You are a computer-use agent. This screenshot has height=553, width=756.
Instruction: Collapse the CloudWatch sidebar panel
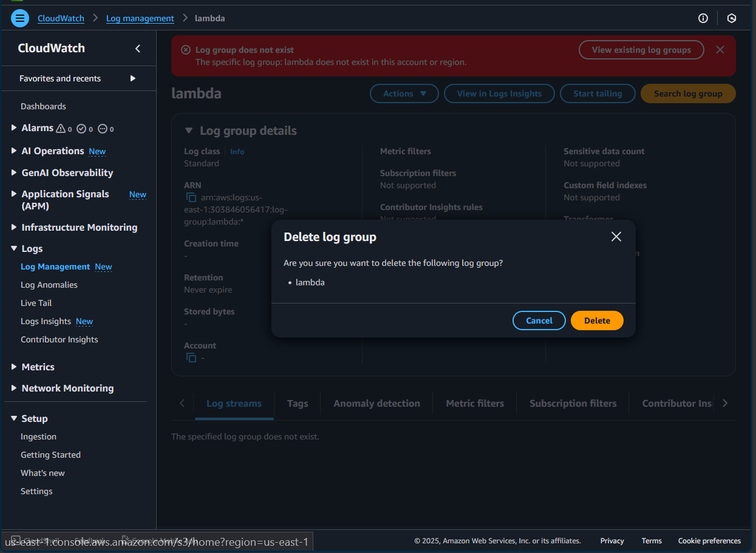coord(138,49)
